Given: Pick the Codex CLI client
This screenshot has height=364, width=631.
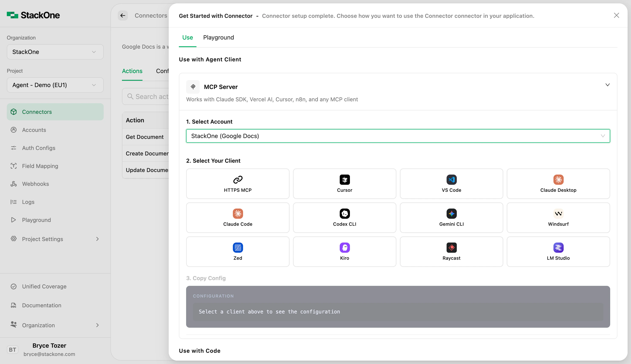Looking at the screenshot, I should coord(344,217).
